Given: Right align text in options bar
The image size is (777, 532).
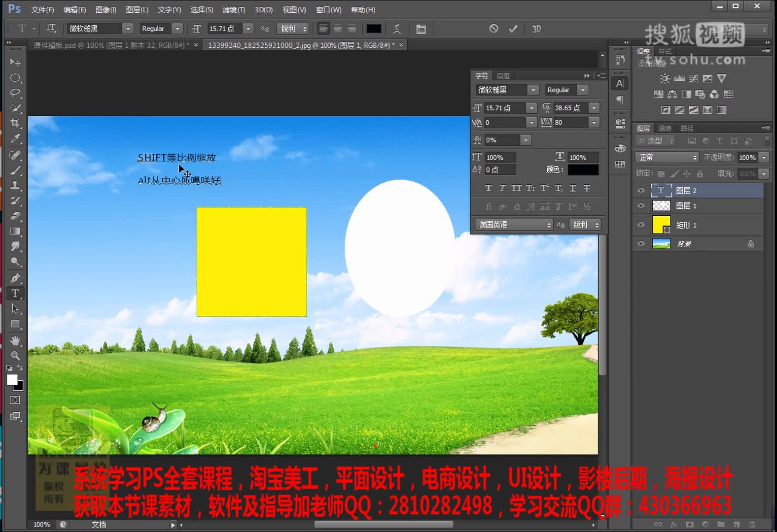Looking at the screenshot, I should click(352, 29).
